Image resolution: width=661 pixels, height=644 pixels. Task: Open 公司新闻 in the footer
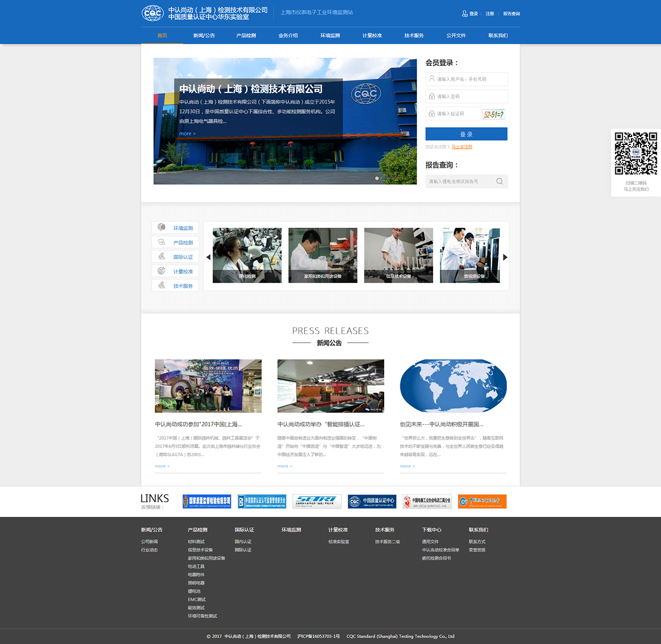[149, 542]
